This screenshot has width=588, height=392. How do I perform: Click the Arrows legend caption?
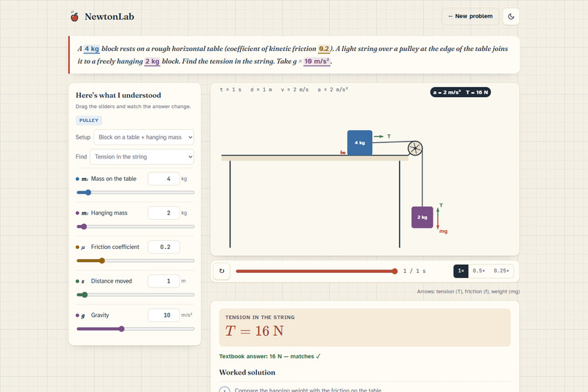(x=468, y=291)
